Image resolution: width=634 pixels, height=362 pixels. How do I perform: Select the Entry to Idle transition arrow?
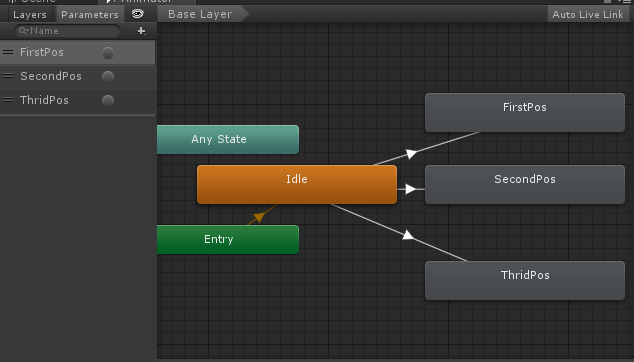pyautogui.click(x=259, y=217)
